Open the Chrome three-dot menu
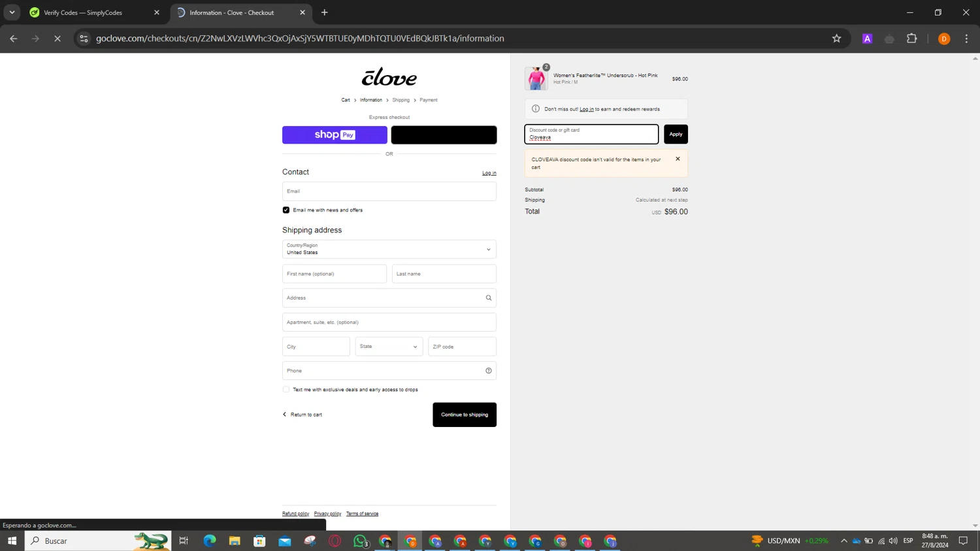The width and height of the screenshot is (980, 551). (967, 39)
